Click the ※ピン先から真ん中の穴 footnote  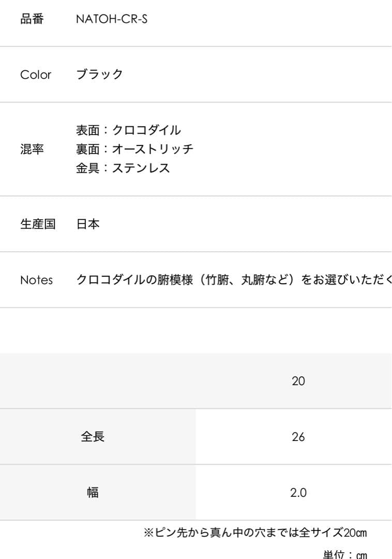click(x=255, y=533)
